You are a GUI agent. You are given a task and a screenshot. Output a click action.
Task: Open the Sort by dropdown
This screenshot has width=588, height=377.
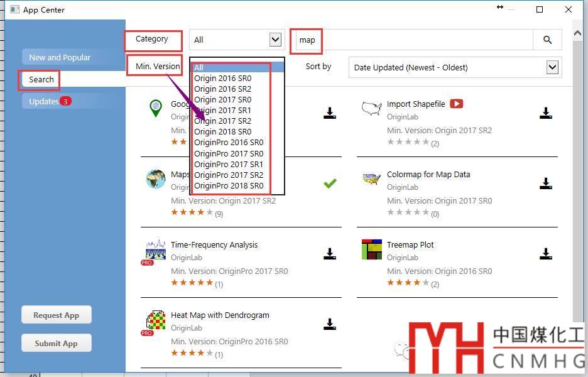455,67
